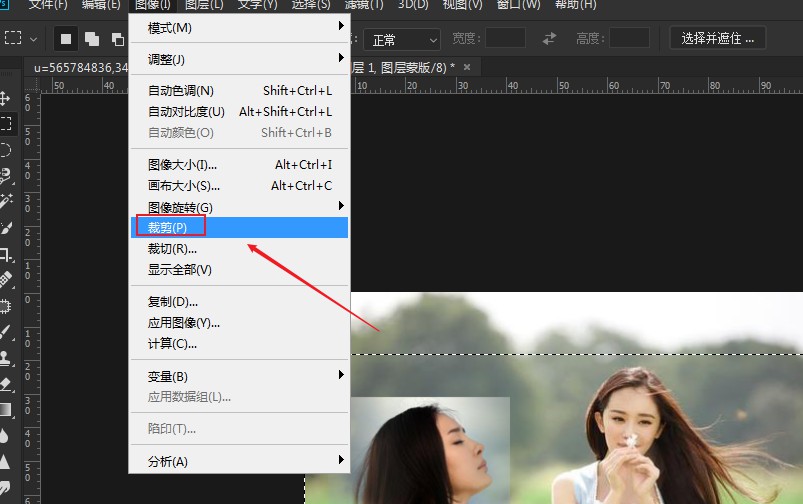Click the 选择并遮住 button
The height and width of the screenshot is (504, 803).
718,39
